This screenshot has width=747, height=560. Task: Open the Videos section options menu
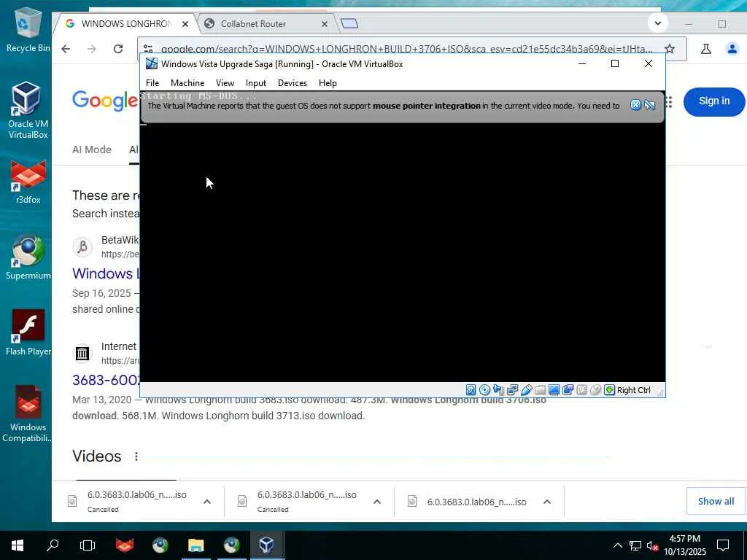pos(136,456)
